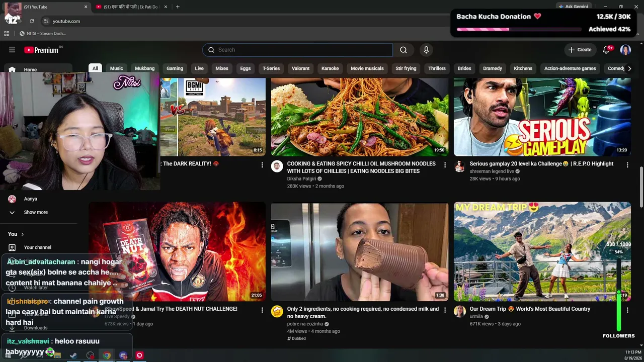The width and height of the screenshot is (644, 362).
Task: Expand the You section chevron
Action: tap(22, 234)
